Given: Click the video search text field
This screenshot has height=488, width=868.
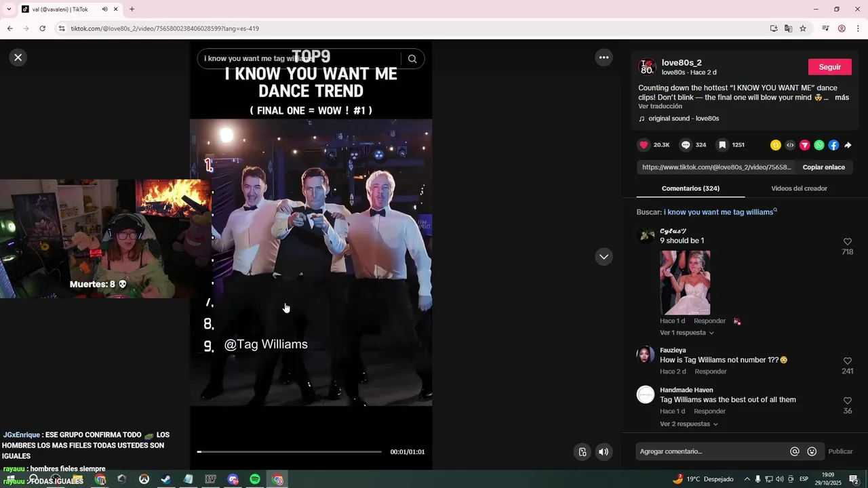Looking at the screenshot, I should [x=300, y=59].
